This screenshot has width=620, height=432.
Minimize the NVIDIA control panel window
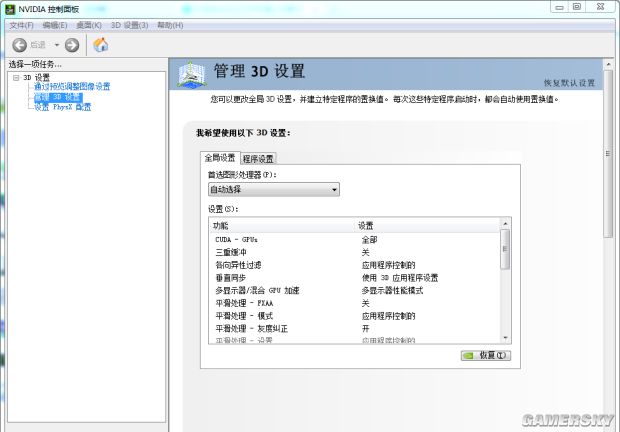click(559, 7)
